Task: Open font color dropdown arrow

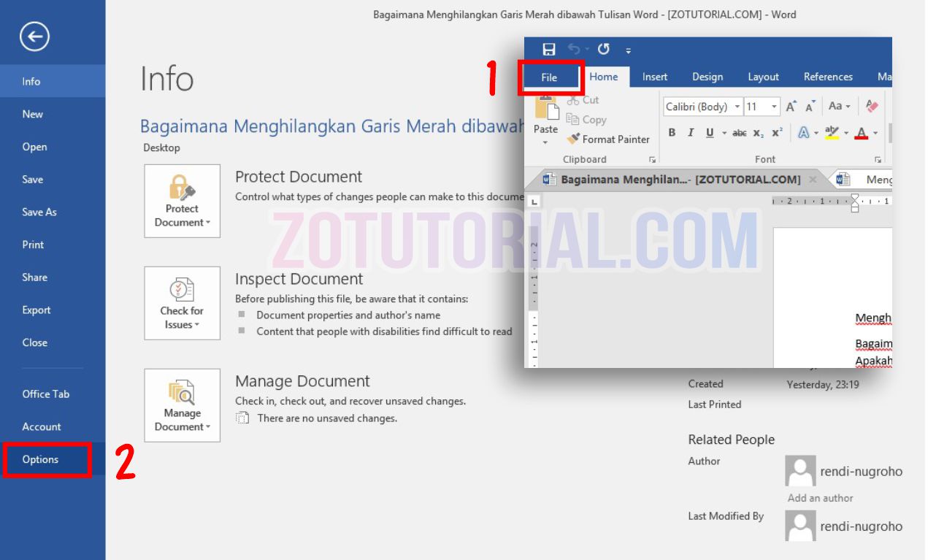Action: pos(875,134)
